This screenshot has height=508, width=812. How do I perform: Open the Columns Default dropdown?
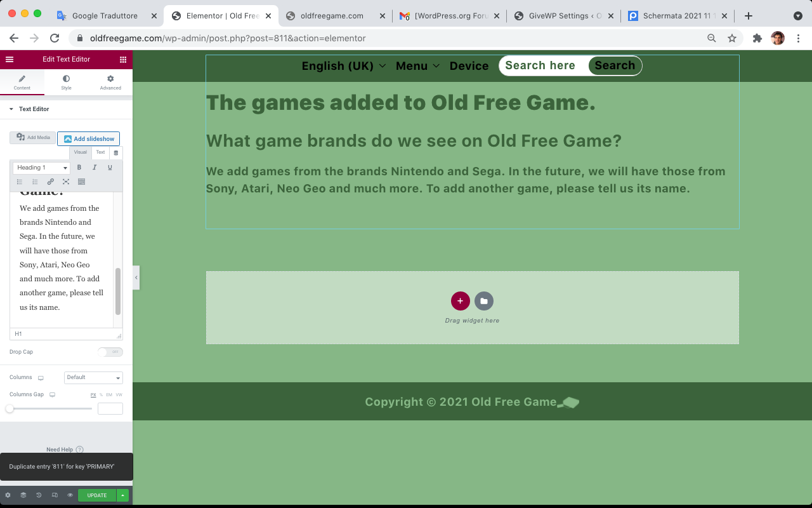93,378
